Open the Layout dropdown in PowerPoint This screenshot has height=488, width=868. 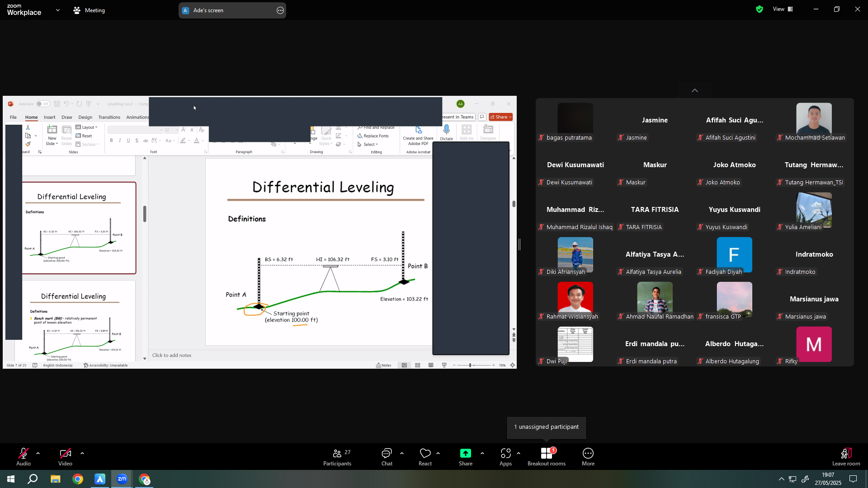[87, 127]
